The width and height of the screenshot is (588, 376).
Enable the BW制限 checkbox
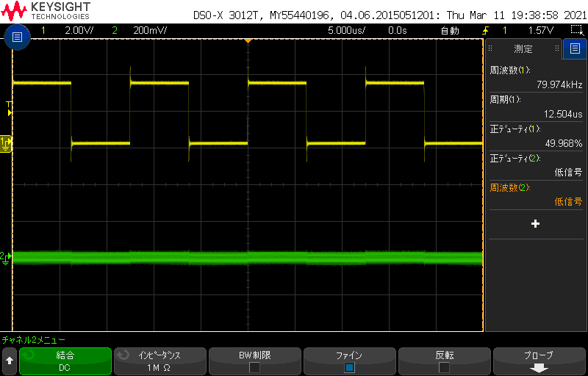[254, 367]
